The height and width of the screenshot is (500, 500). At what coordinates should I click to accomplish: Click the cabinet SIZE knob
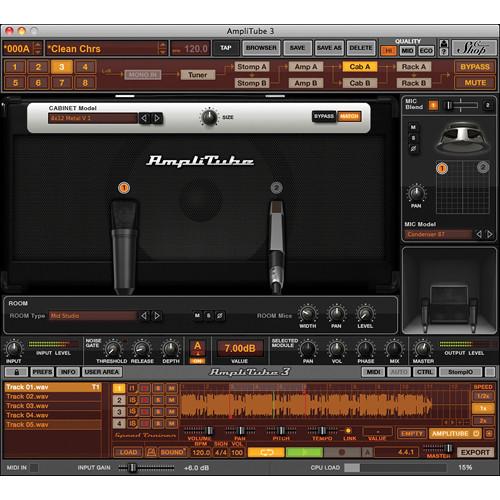click(x=209, y=117)
